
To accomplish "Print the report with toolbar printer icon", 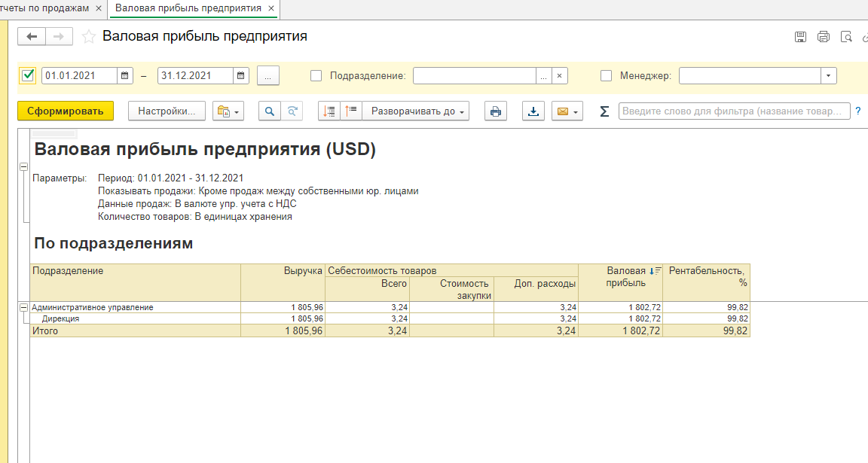I will pos(495,111).
